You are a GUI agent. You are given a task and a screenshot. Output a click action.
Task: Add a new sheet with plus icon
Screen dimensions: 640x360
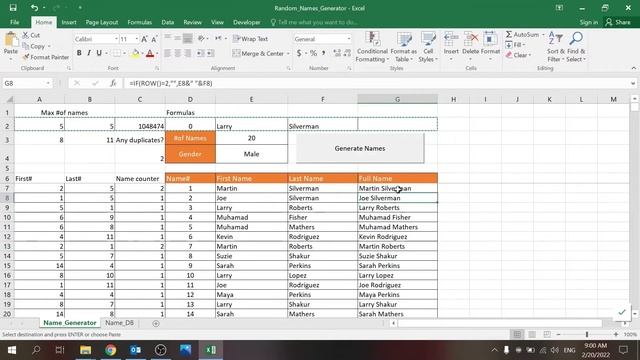(156, 323)
